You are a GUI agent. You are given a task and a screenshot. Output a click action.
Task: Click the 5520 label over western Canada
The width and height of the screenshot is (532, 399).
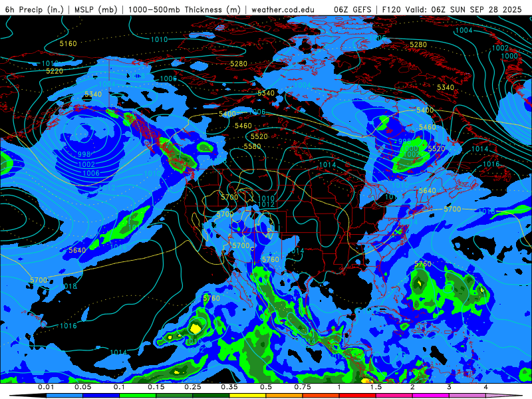coord(259,136)
